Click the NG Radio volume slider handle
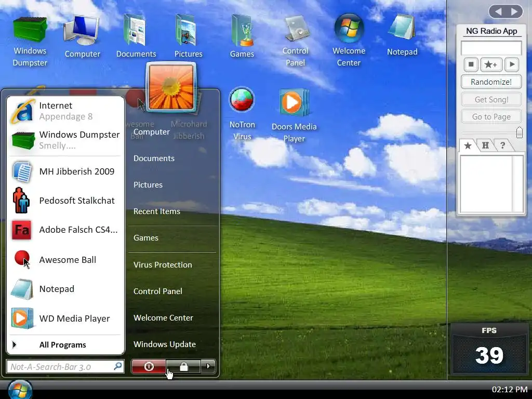 (519, 132)
